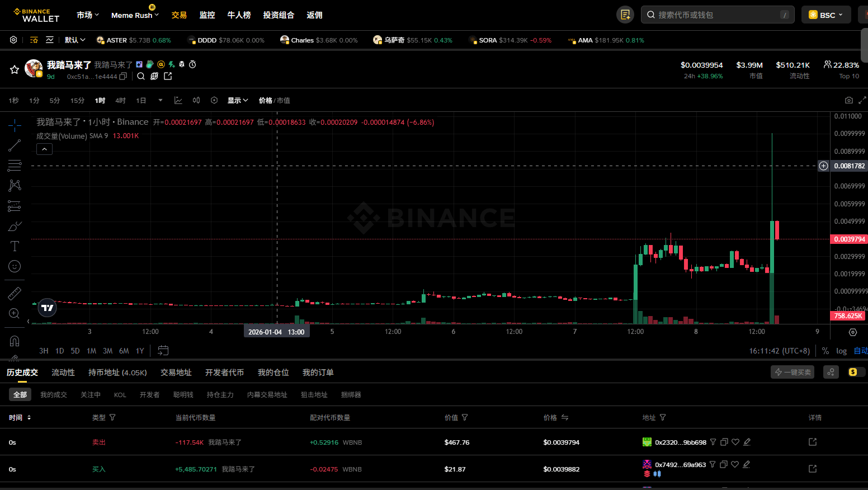Image resolution: width=868 pixels, height=490 pixels.
Task: Expand the chart to fullscreen
Action: pyautogui.click(x=862, y=100)
